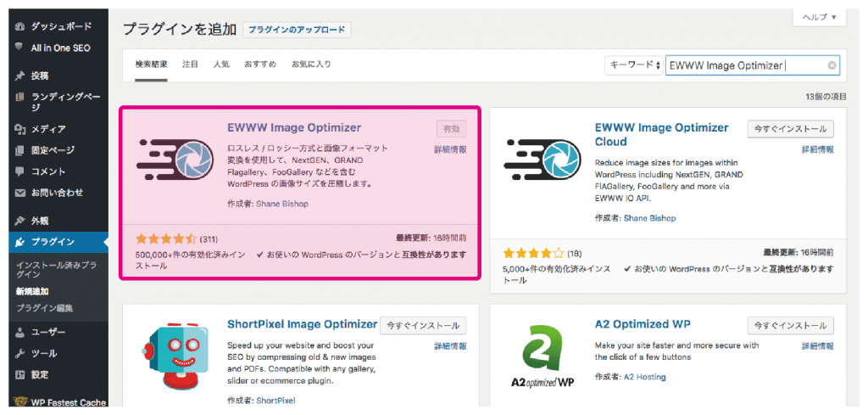Switch to the 人気 tab
Image resolution: width=868 pixels, height=415 pixels.
tap(221, 64)
